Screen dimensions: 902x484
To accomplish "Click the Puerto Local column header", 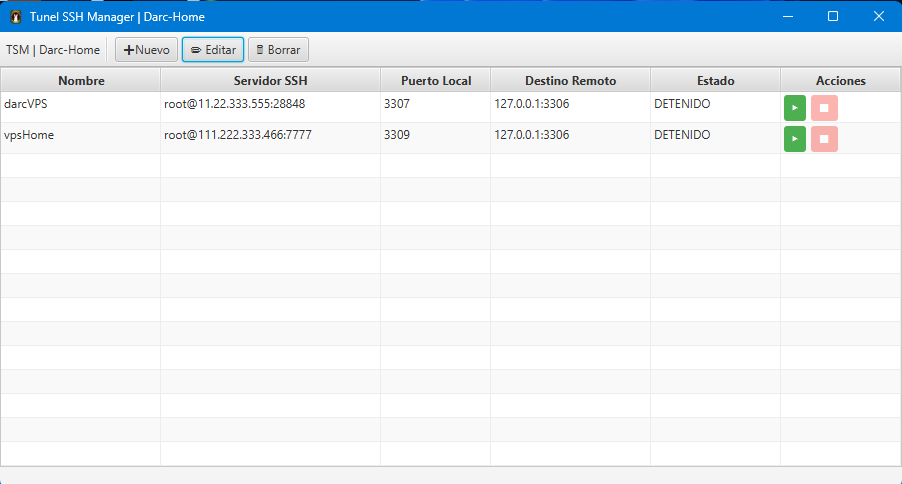I will pyautogui.click(x=435, y=81).
